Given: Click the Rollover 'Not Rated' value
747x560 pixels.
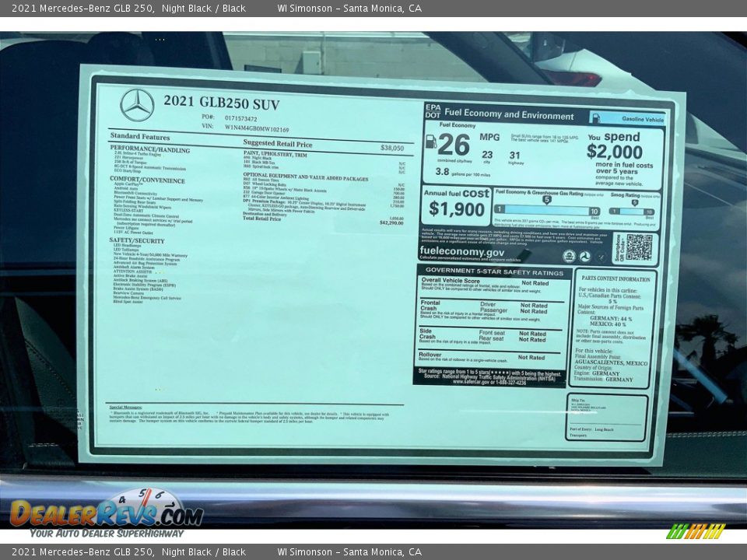Looking at the screenshot, I should (531, 357).
